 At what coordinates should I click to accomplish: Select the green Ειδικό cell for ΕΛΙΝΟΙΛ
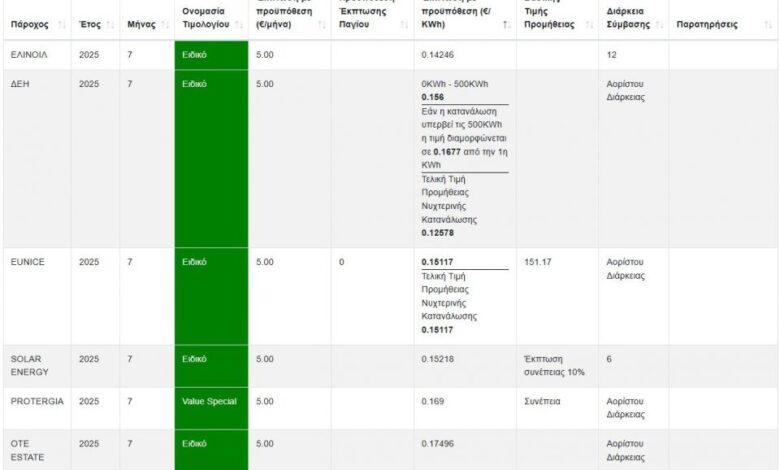pyautogui.click(x=210, y=55)
